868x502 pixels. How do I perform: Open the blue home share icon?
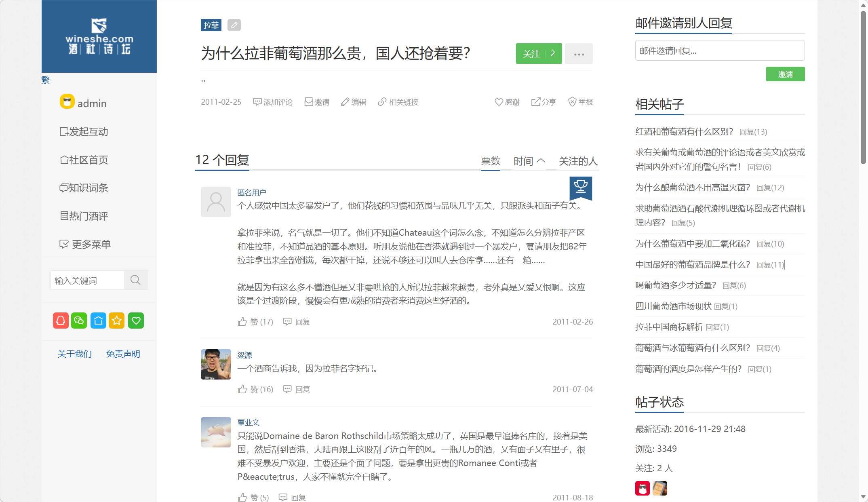tap(98, 321)
